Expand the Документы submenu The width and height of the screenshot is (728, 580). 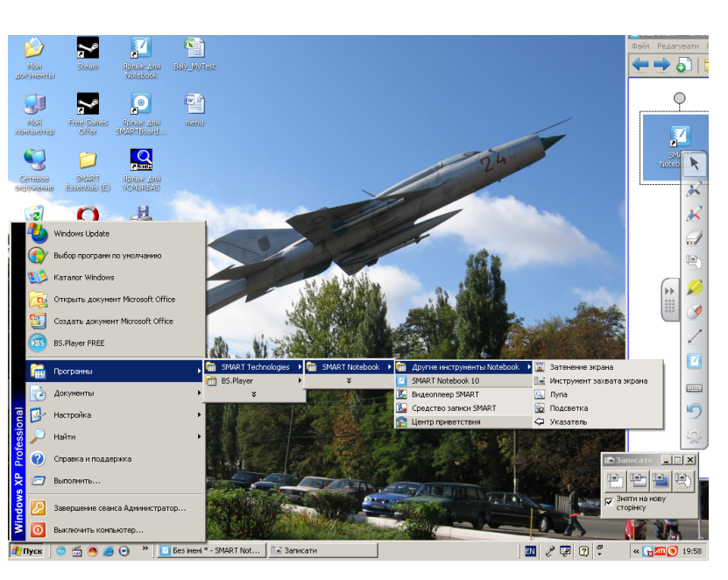point(116,393)
